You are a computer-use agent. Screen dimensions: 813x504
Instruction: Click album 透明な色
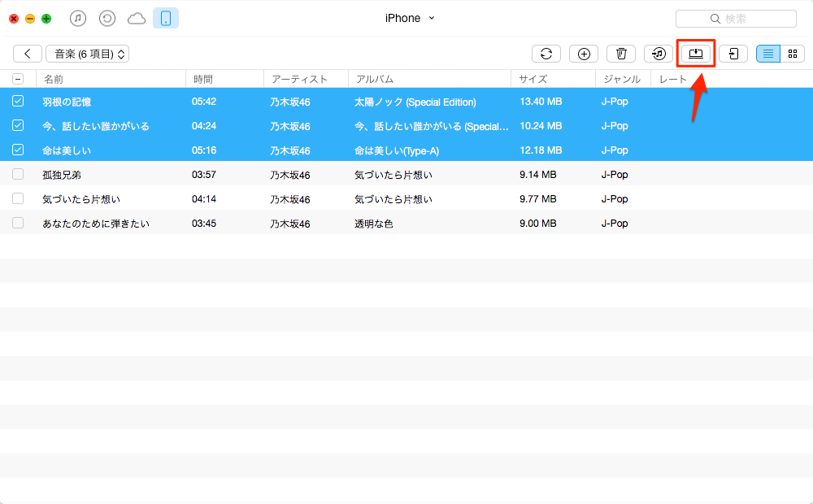pyautogui.click(x=374, y=224)
